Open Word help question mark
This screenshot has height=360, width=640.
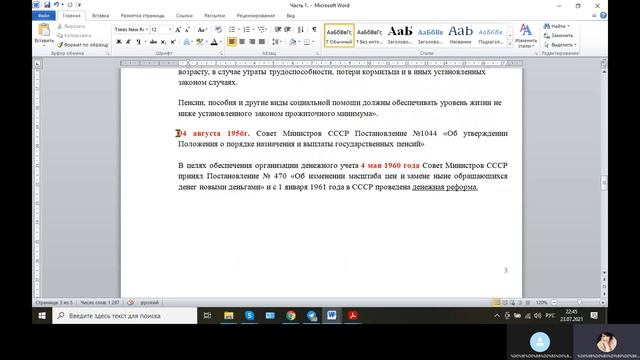coord(603,16)
